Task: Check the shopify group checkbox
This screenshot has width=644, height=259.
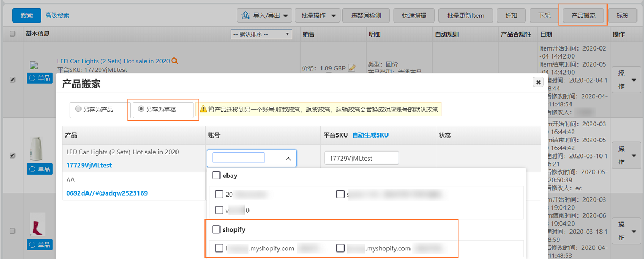Action: [x=216, y=229]
